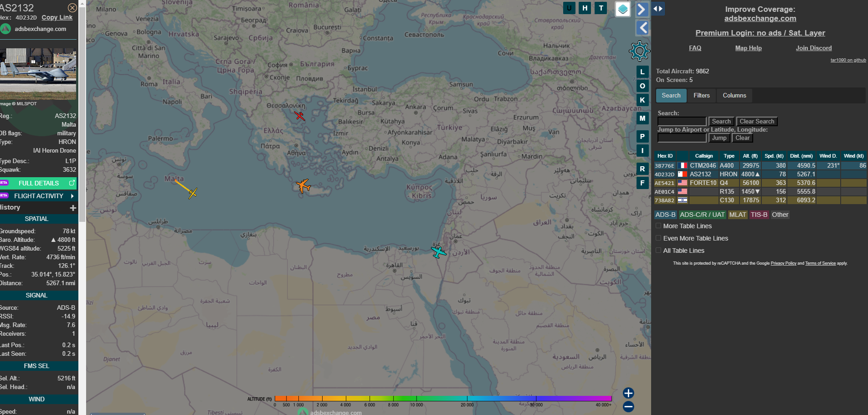Close the AS2132 aircraft info panel
Screen dimensions: 868x415
72,8
